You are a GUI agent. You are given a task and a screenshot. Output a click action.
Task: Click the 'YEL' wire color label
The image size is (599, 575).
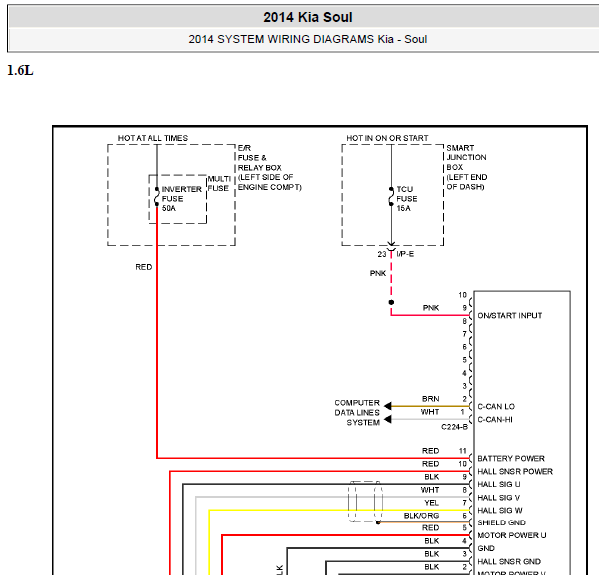tap(431, 503)
